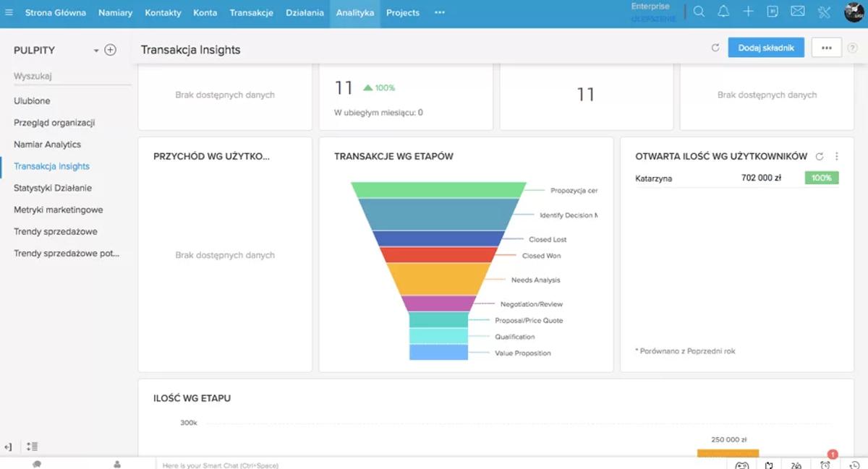The image size is (868, 469).
Task: Click the user profile avatar
Action: coord(854,12)
